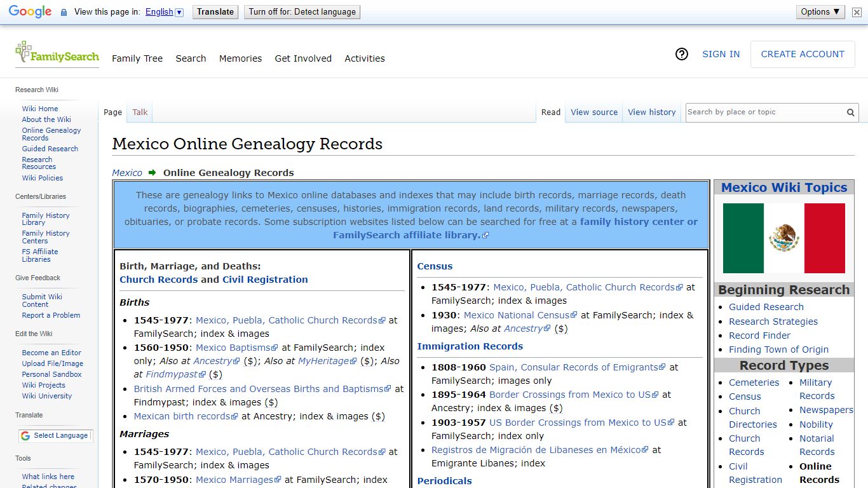
Task: Open Research Resources sidebar link
Action: pyautogui.click(x=39, y=163)
